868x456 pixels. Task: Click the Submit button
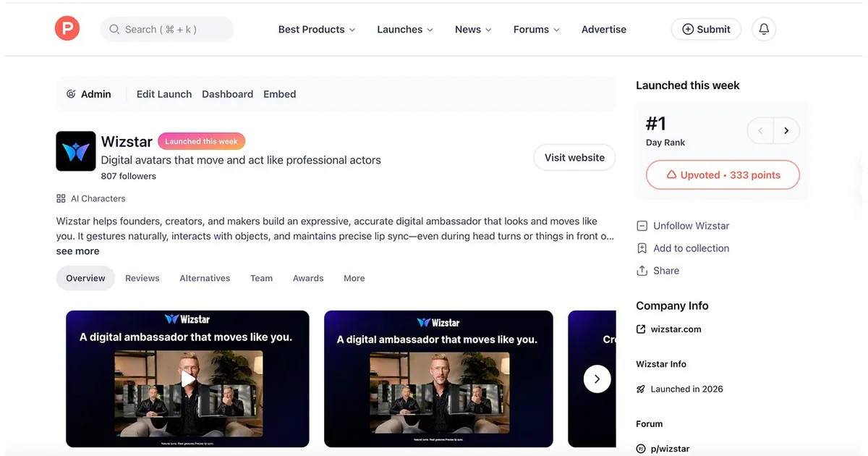(x=706, y=30)
